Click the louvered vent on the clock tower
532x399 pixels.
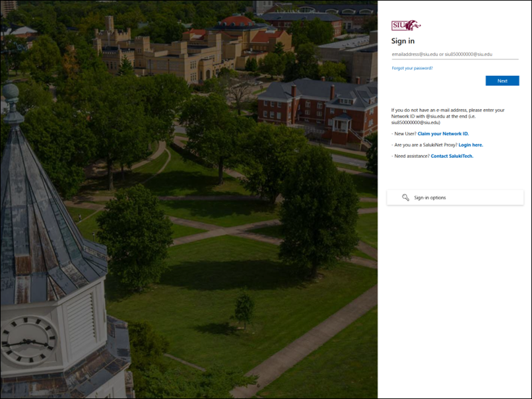(x=82, y=317)
